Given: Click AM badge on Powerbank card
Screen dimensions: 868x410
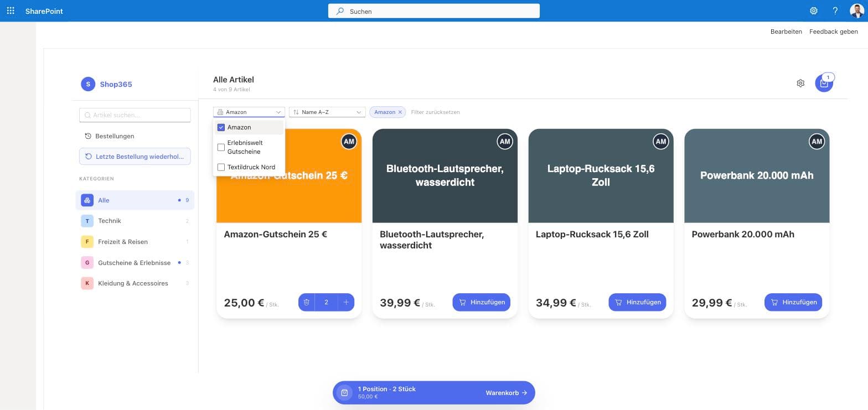Looking at the screenshot, I should [x=817, y=142].
